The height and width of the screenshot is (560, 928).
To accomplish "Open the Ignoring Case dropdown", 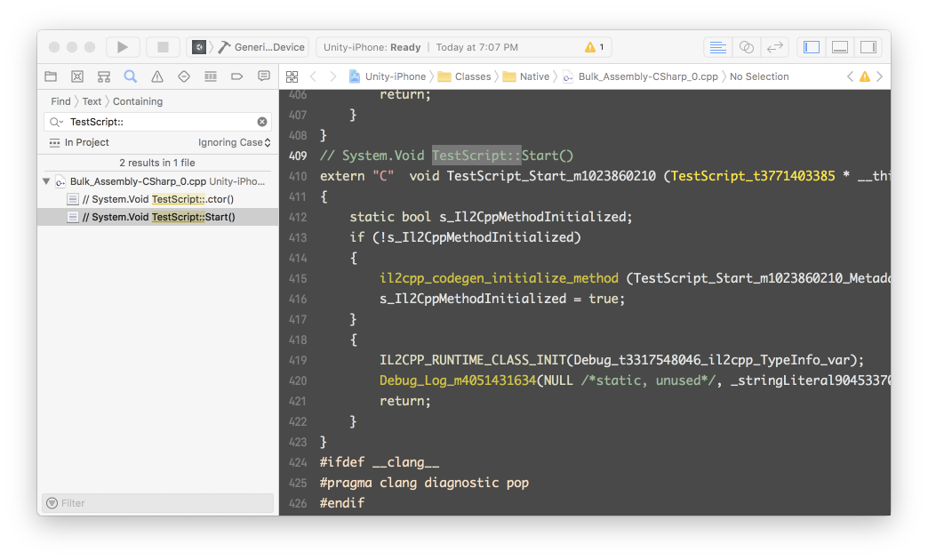I will (x=235, y=142).
